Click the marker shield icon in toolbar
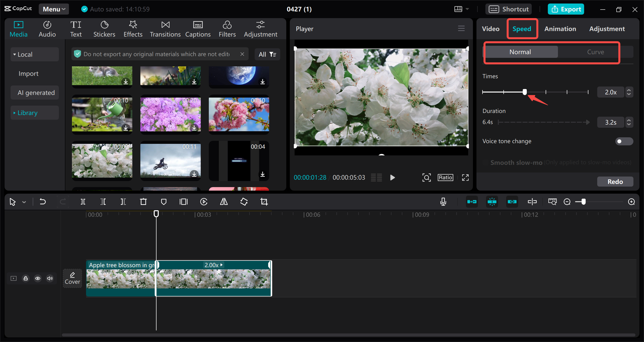Image resolution: width=644 pixels, height=342 pixels. point(164,202)
